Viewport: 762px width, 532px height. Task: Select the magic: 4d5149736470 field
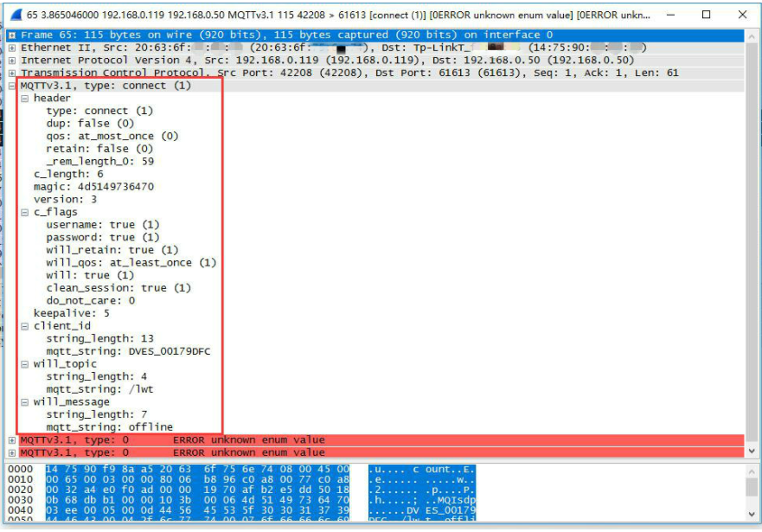(93, 187)
